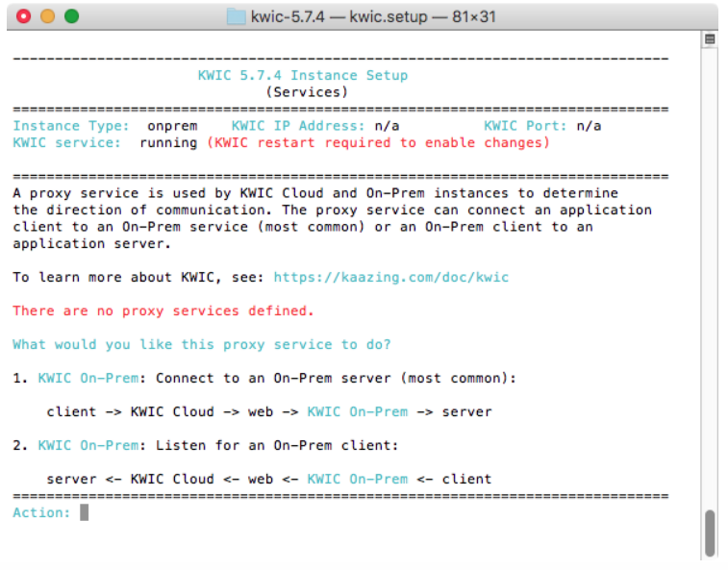
Task: Click the window title 'kwic-5.7.4 — kwic.setup — 81×31'
Action: pyautogui.click(x=373, y=16)
